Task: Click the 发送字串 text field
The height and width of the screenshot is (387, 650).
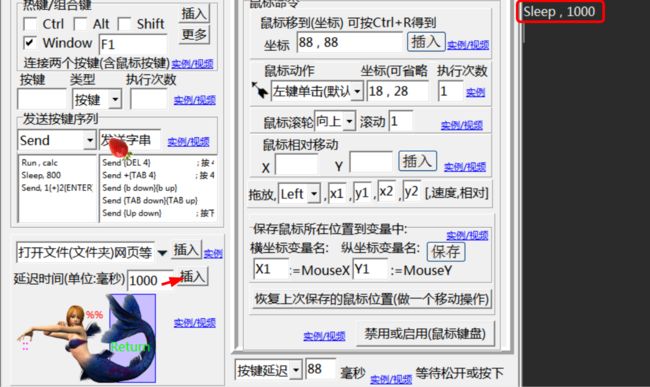Action: click(x=130, y=140)
